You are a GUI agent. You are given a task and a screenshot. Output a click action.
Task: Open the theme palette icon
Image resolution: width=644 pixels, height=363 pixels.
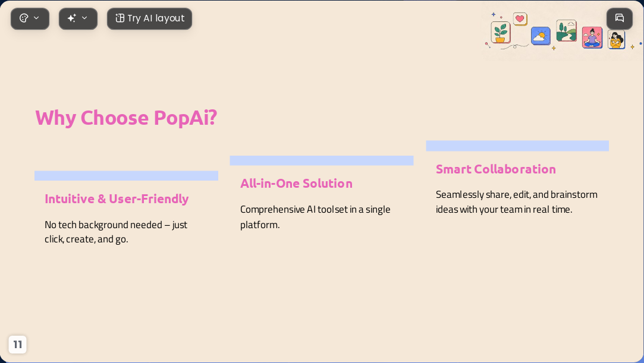[x=24, y=18]
